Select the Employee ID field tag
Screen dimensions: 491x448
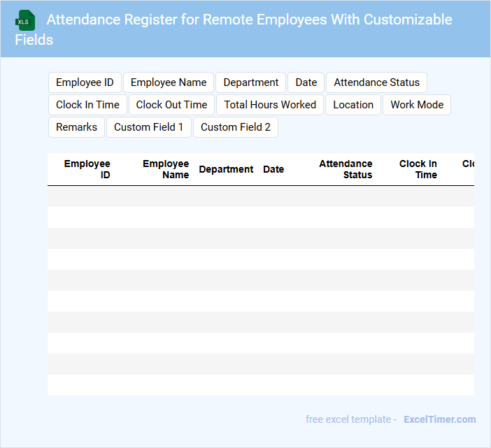coord(85,82)
